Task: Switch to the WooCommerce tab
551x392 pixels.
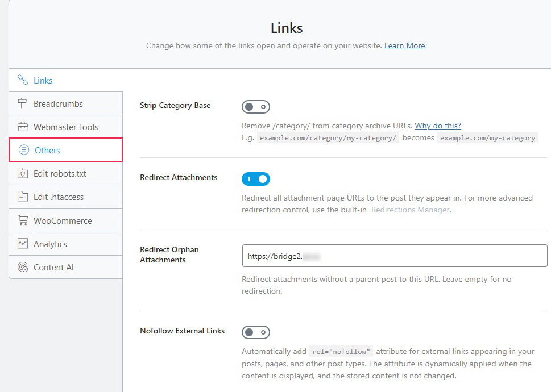Action: point(63,221)
